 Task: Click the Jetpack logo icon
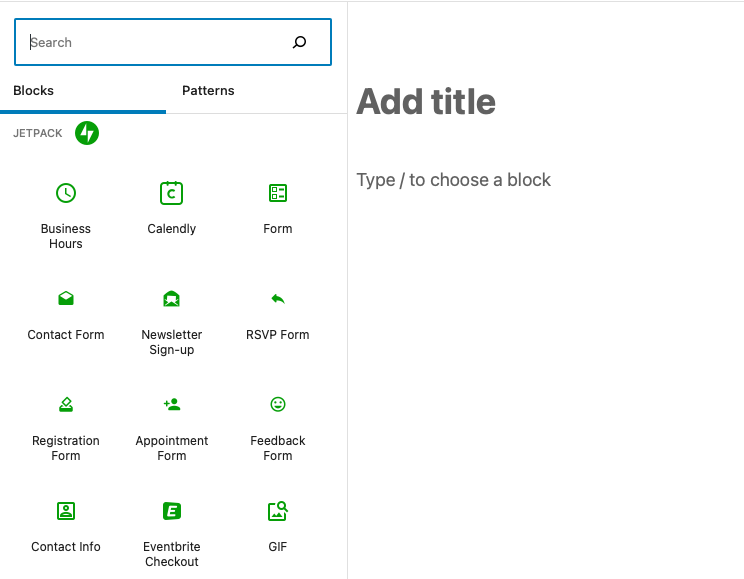(x=87, y=132)
